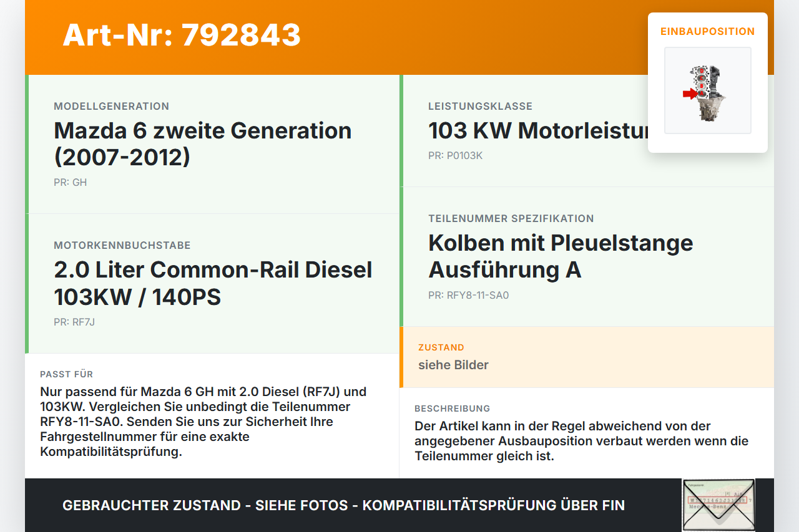Click the 103 KW Motorleistung heading
This screenshot has height=532, width=799.
pyautogui.click(x=538, y=131)
